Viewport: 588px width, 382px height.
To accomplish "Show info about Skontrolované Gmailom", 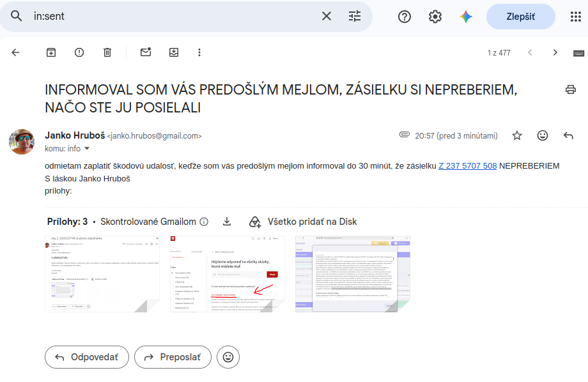I will [x=204, y=222].
